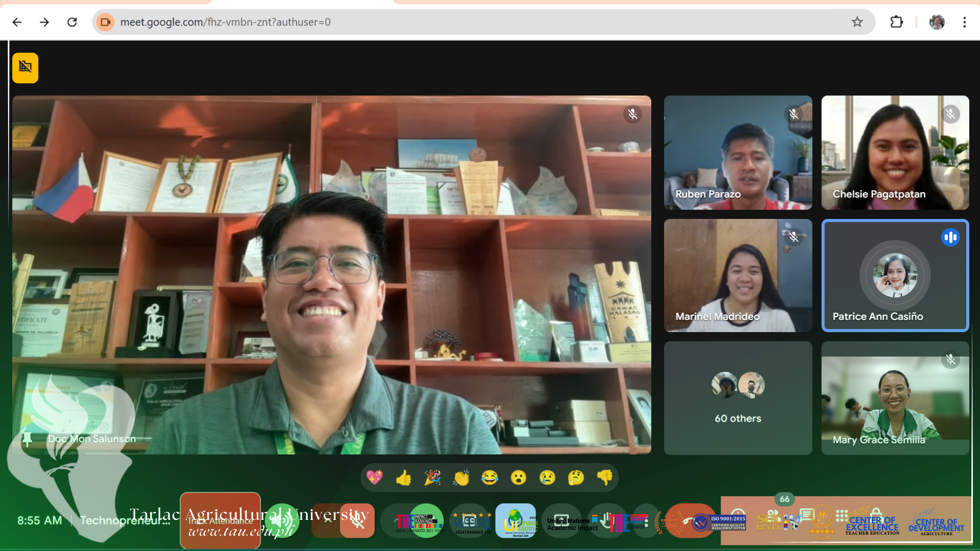Viewport: 980px width, 551px height.
Task: Expand the camera video settings chevron
Action: click(395, 521)
